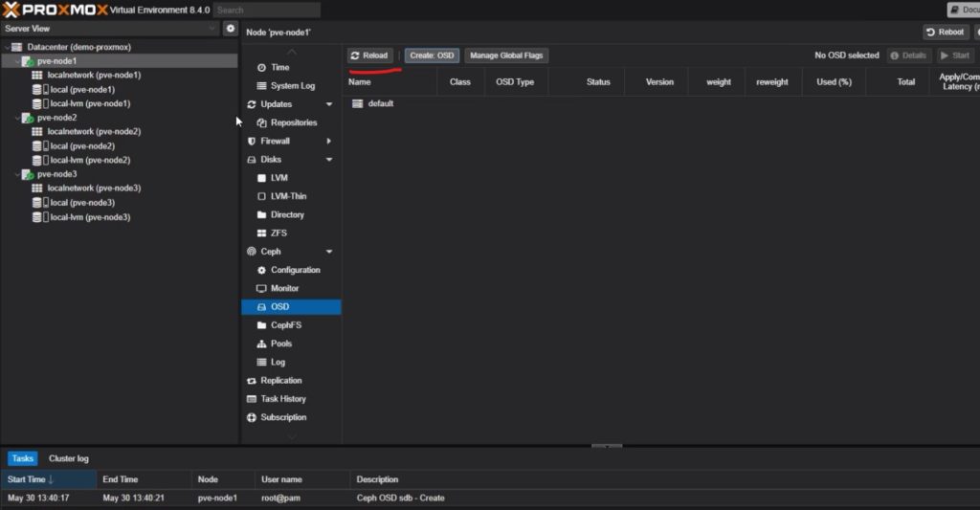Open the CephFS panel
The image size is (980, 510).
click(x=285, y=325)
